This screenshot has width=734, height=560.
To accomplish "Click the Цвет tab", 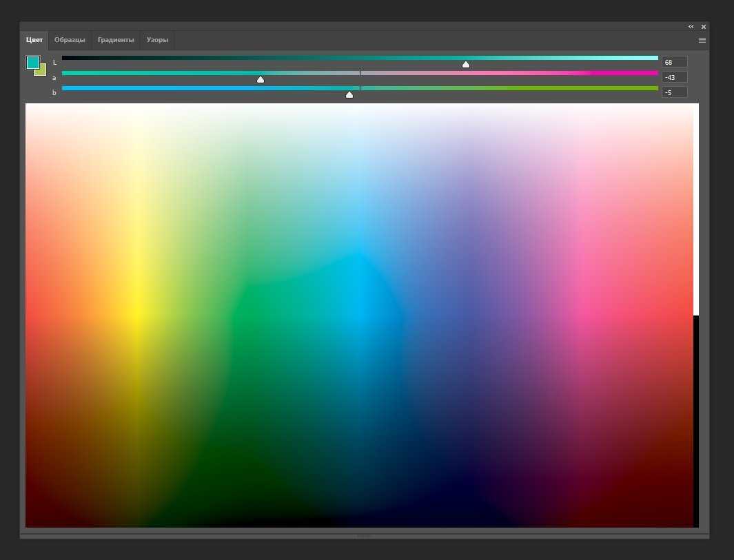I will (34, 40).
